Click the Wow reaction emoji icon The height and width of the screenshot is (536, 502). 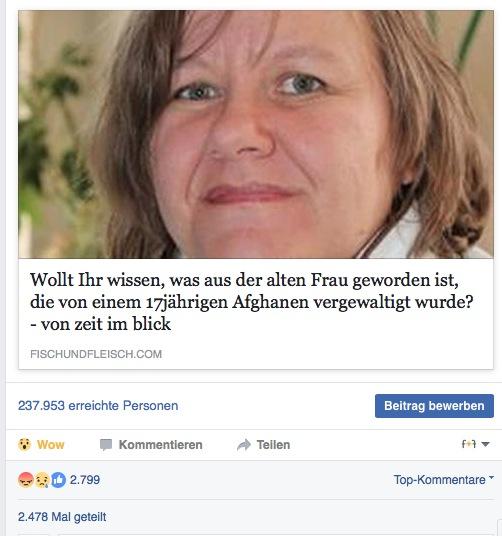(x=24, y=444)
